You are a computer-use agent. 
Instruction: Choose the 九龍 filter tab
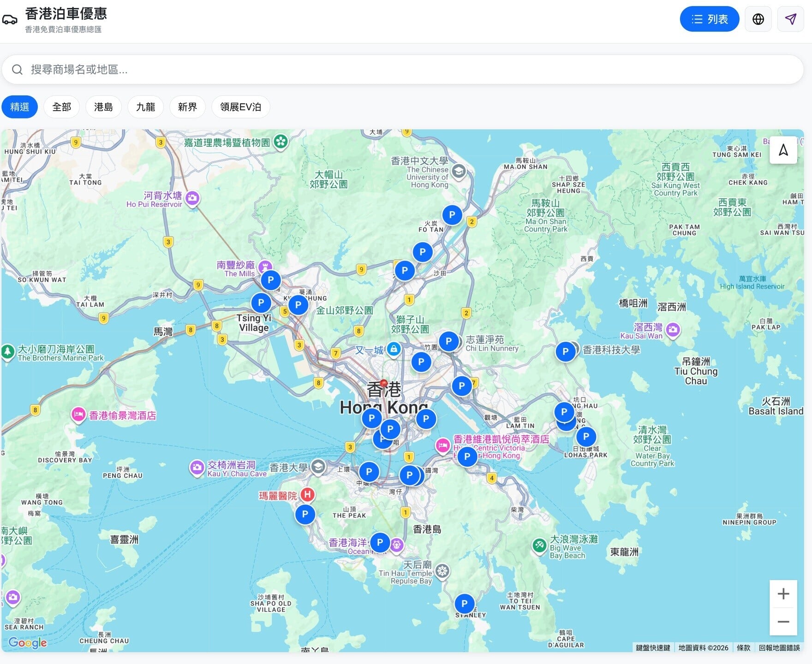(x=145, y=107)
